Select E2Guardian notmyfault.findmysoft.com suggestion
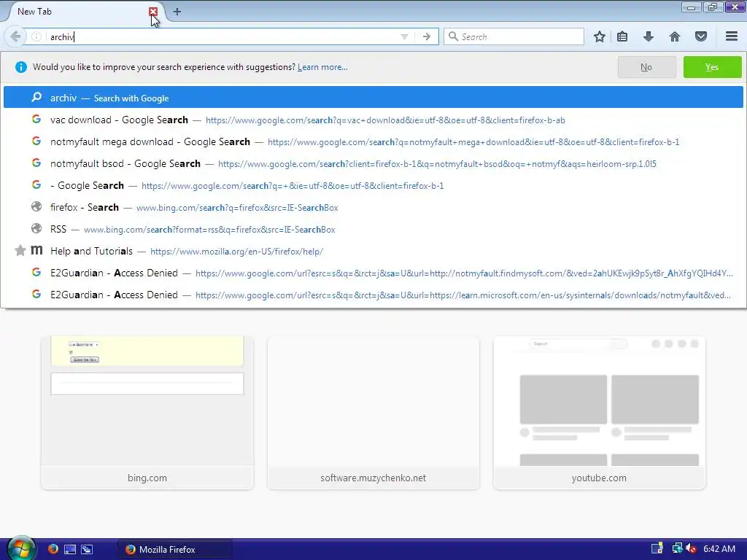This screenshot has width=747, height=560. 373,273
